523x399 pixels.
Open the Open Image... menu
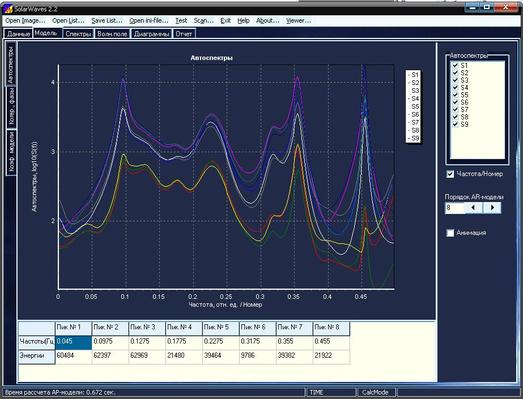pyautogui.click(x=25, y=21)
